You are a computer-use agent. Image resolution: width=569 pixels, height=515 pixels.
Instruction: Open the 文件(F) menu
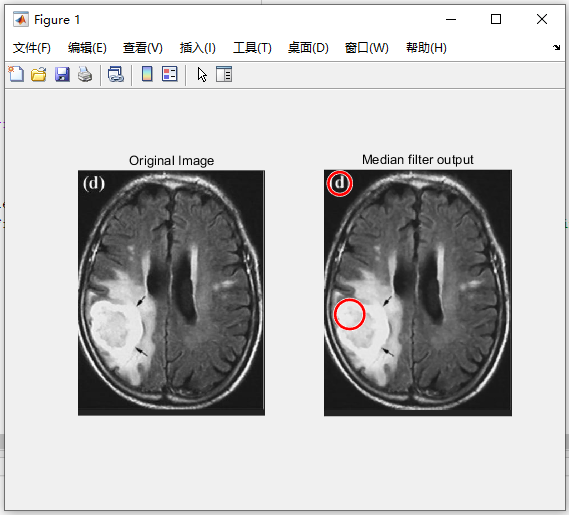[x=32, y=48]
